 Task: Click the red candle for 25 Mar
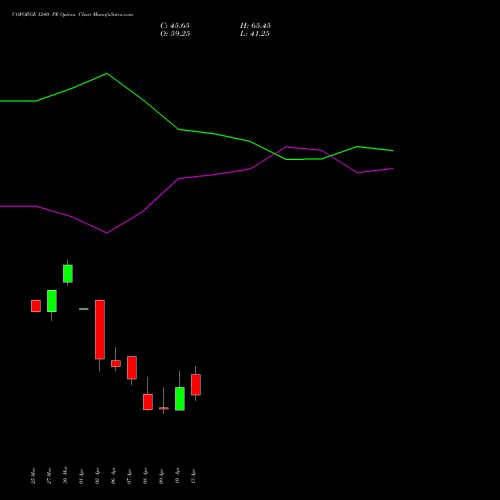click(x=36, y=306)
